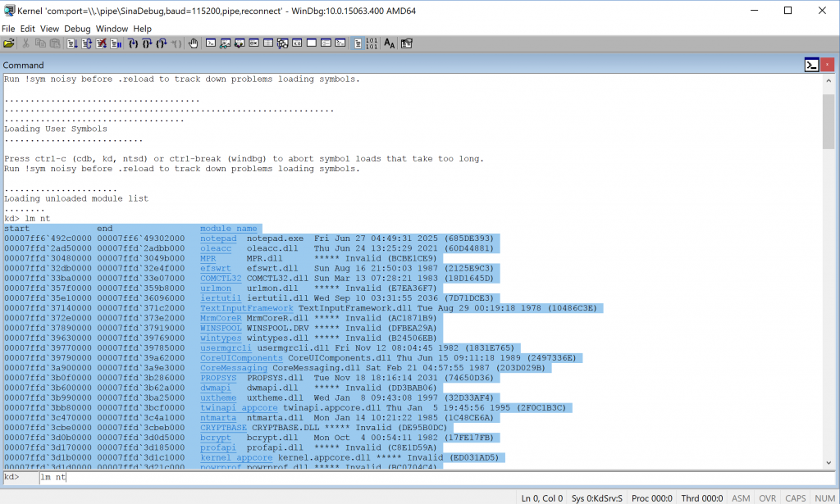Click 'Proc 000:0' status entry
The width and height of the screenshot is (840, 504).
click(652, 498)
